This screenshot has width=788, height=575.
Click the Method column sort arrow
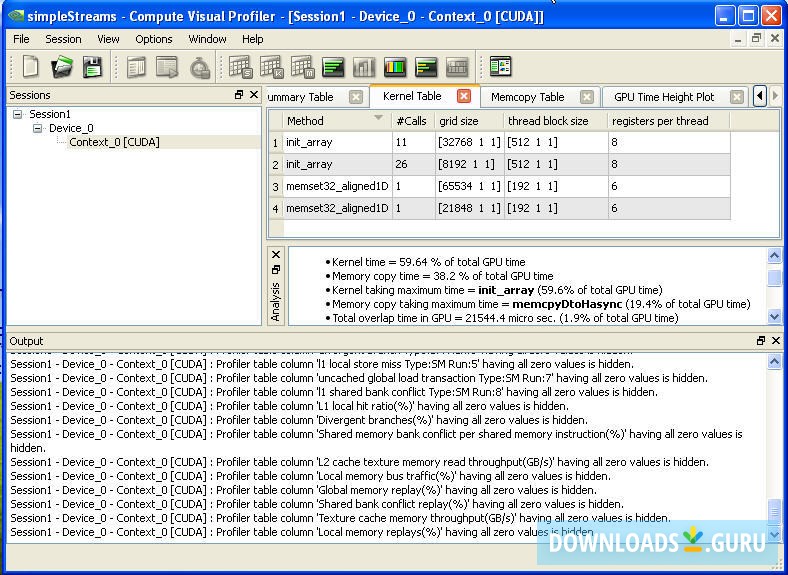(378, 119)
